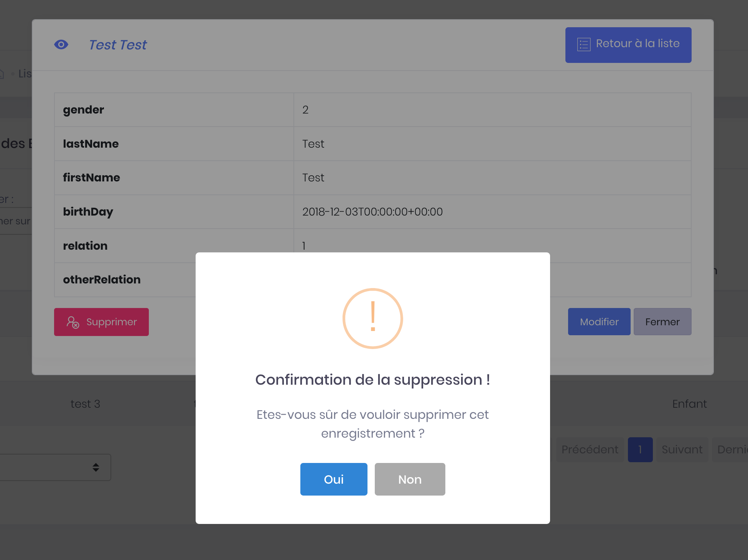Go to the Suivant page
The image size is (748, 560).
[682, 450]
